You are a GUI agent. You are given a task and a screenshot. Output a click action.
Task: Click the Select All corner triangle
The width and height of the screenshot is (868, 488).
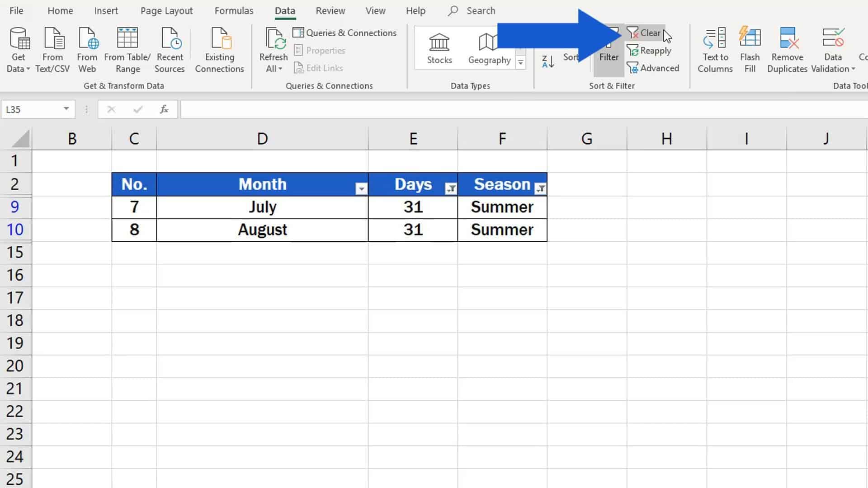click(x=20, y=139)
